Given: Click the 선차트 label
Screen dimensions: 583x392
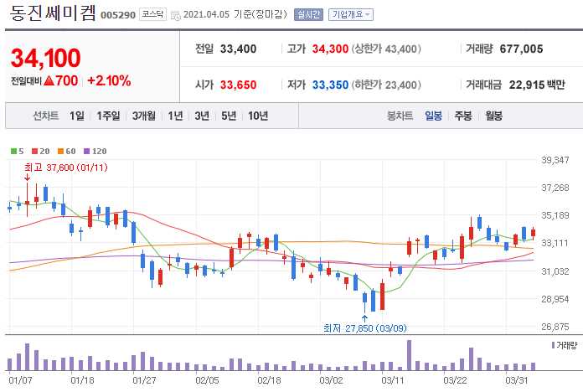Looking at the screenshot, I should 46,116.
